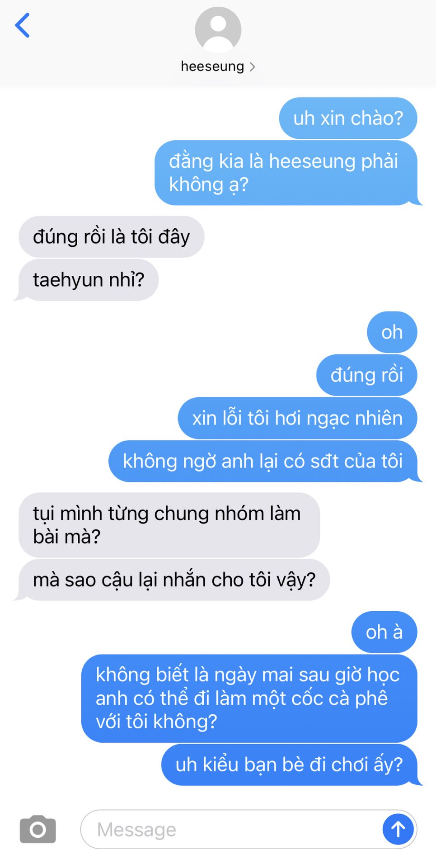Screen dimensions: 436x868
Task: Open the camera icon beside message field
Action: coord(38,829)
